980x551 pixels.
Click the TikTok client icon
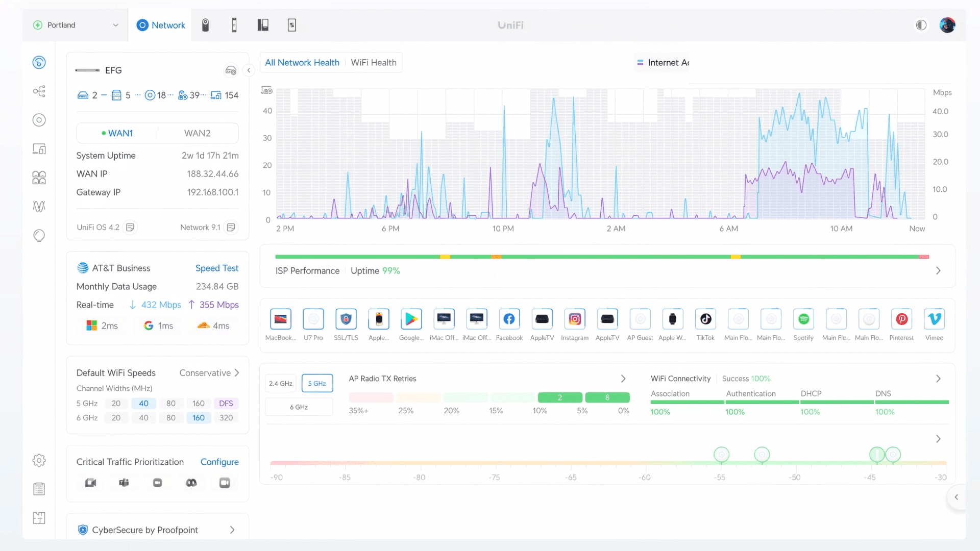coord(705,319)
